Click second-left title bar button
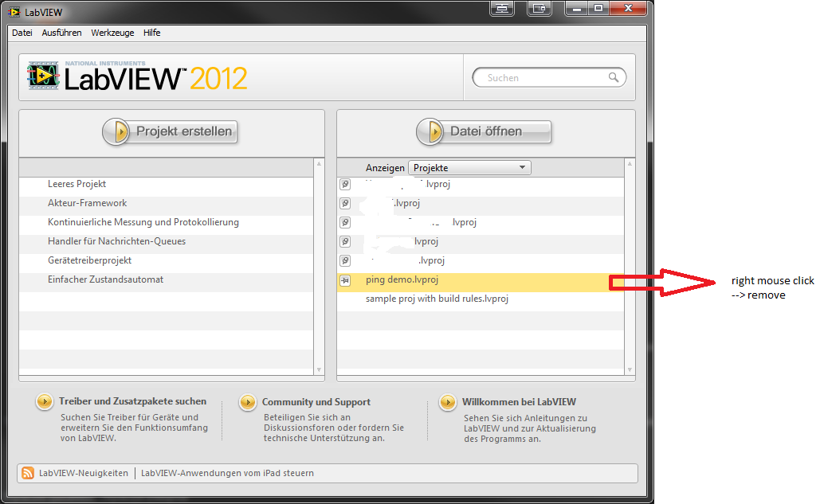Image resolution: width=824 pixels, height=504 pixels. click(540, 9)
